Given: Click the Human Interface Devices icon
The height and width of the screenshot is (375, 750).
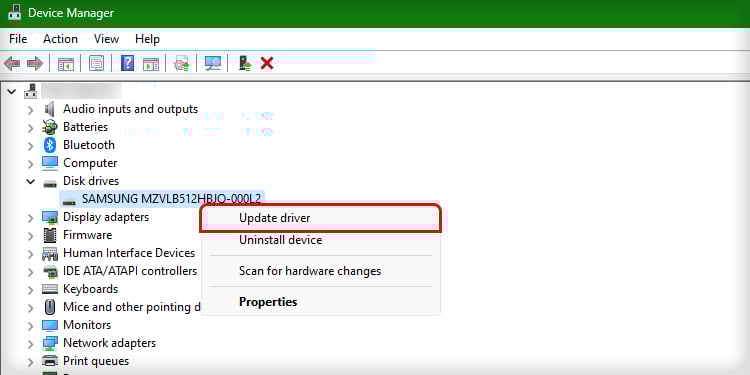Looking at the screenshot, I should [x=50, y=254].
